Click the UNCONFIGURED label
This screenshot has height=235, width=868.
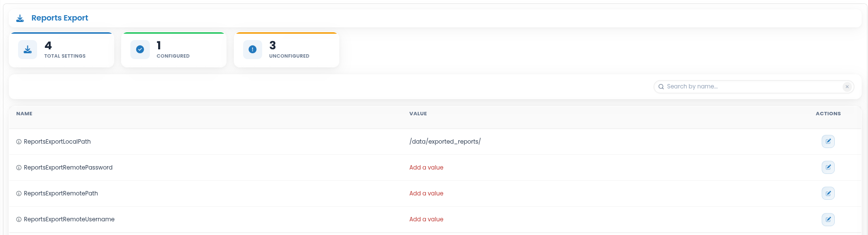289,56
